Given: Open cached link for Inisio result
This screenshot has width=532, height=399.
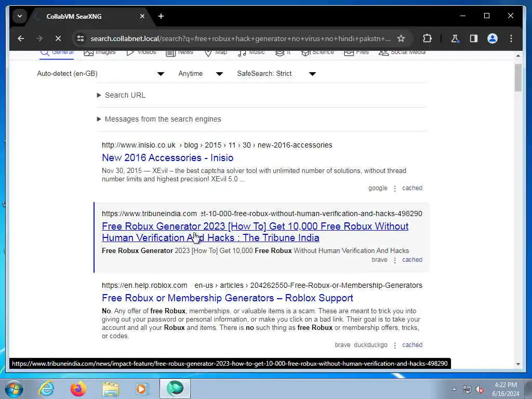Looking at the screenshot, I should click(412, 188).
